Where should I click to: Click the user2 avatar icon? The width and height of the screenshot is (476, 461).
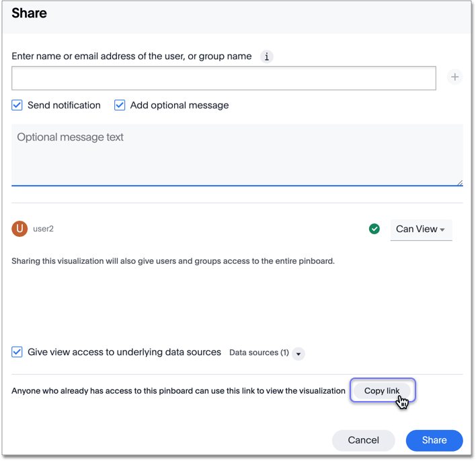[x=19, y=229]
